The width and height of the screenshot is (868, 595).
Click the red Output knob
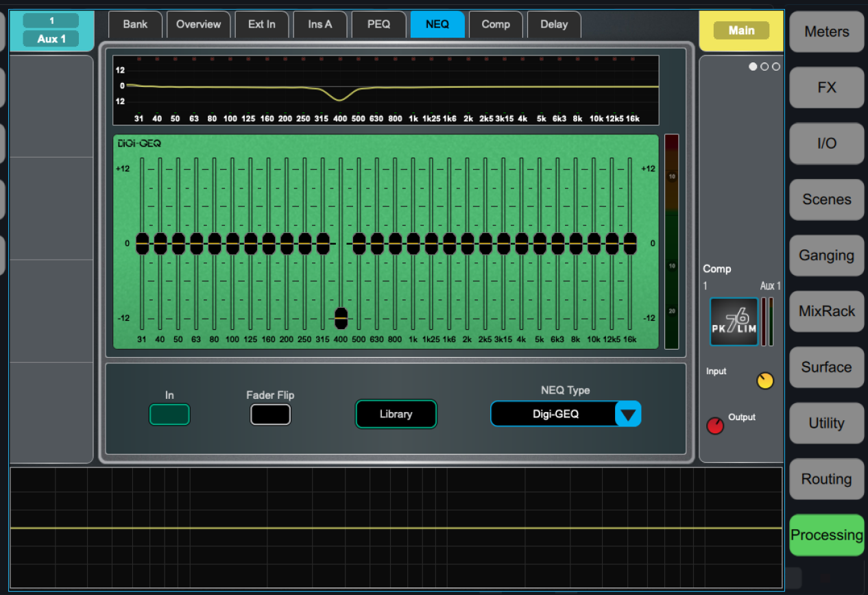[x=715, y=426]
